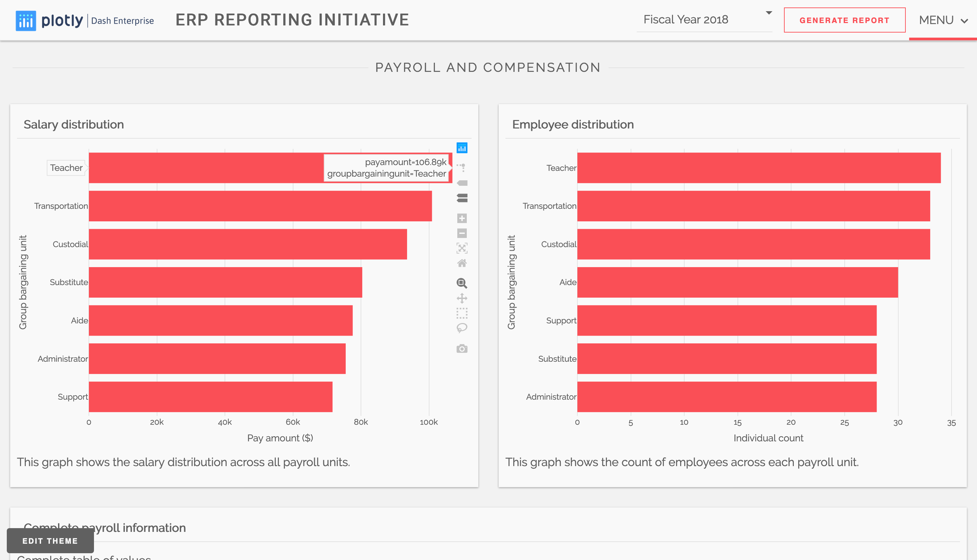
Task: Click the autoscale axes icon
Action: click(x=462, y=248)
